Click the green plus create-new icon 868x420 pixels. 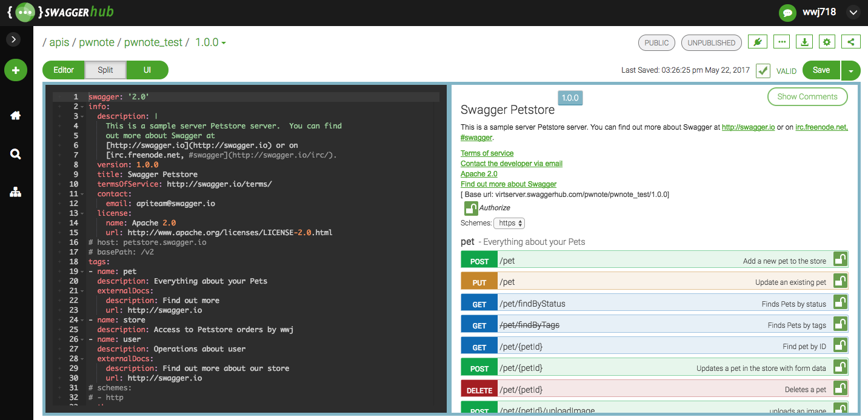(x=16, y=70)
